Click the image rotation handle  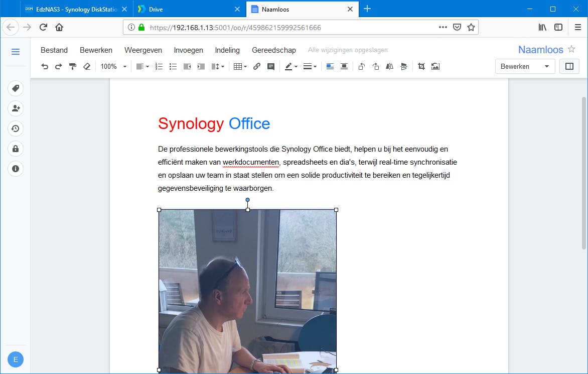coord(247,200)
